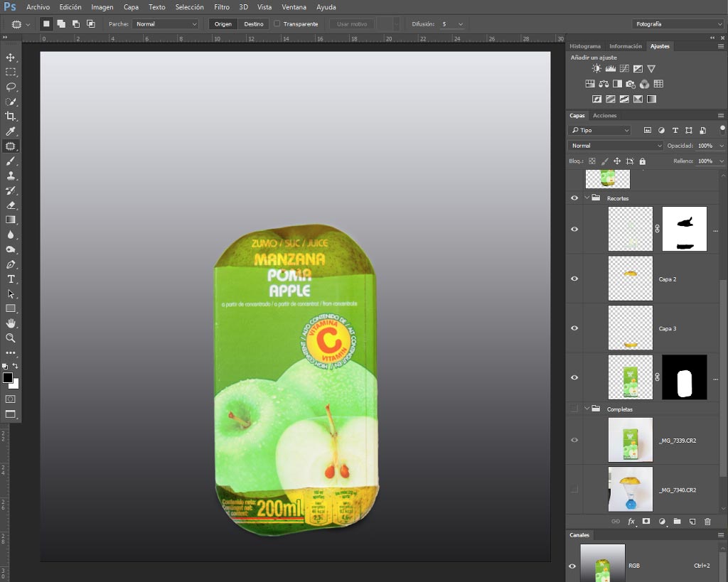Add Brightness/Contrast adjustment

596,69
